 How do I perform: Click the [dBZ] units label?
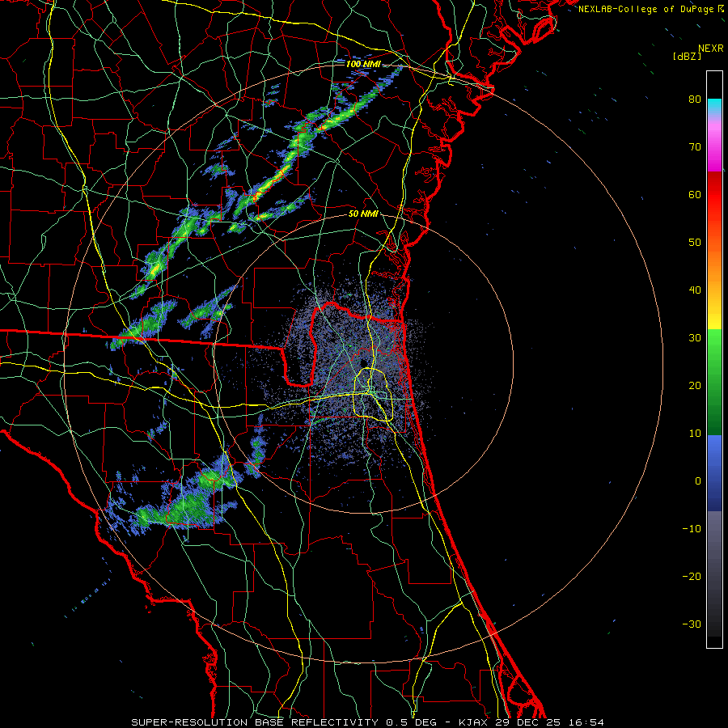(x=687, y=56)
